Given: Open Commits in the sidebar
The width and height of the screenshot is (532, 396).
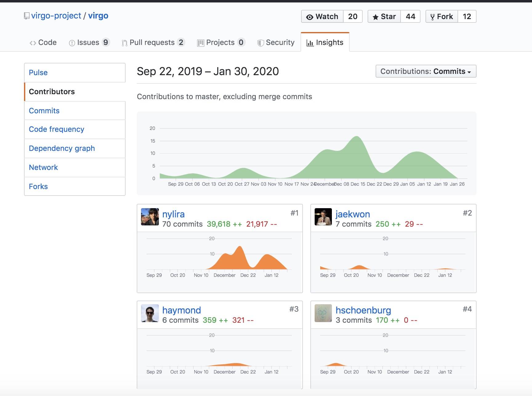Looking at the screenshot, I should click(75, 111).
